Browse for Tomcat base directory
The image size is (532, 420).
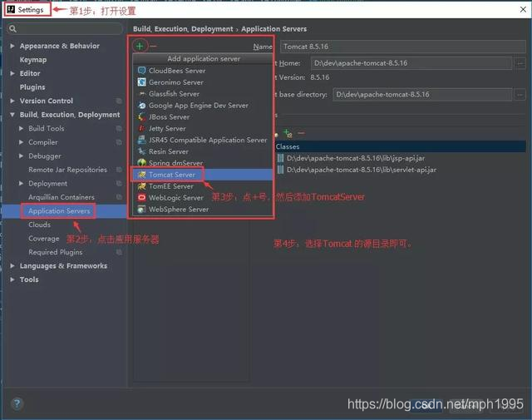pos(520,94)
